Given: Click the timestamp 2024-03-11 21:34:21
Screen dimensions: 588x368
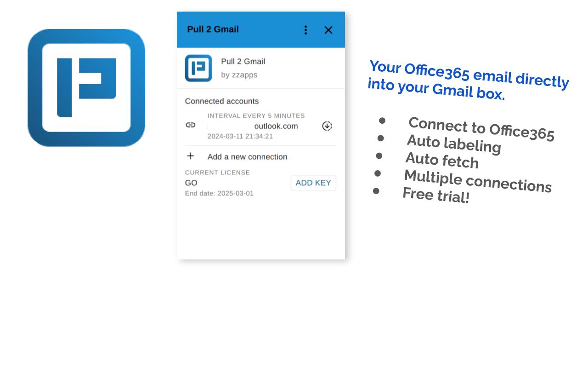Looking at the screenshot, I should point(240,136).
